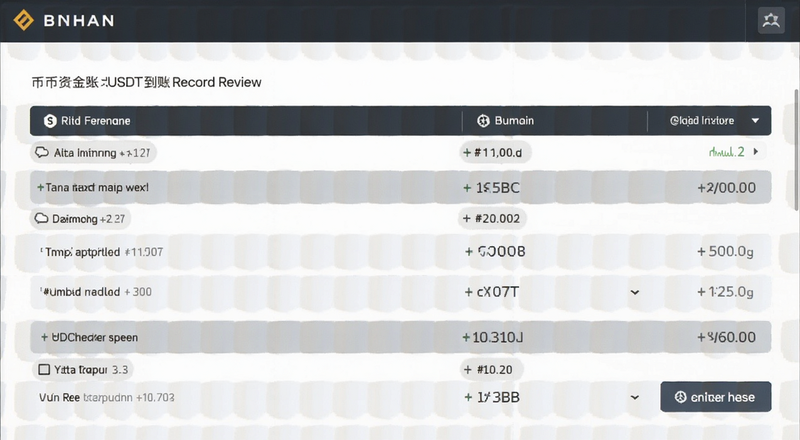The width and height of the screenshot is (800, 440).
Task: Click the BNHAN brand name text
Action: coord(79,20)
